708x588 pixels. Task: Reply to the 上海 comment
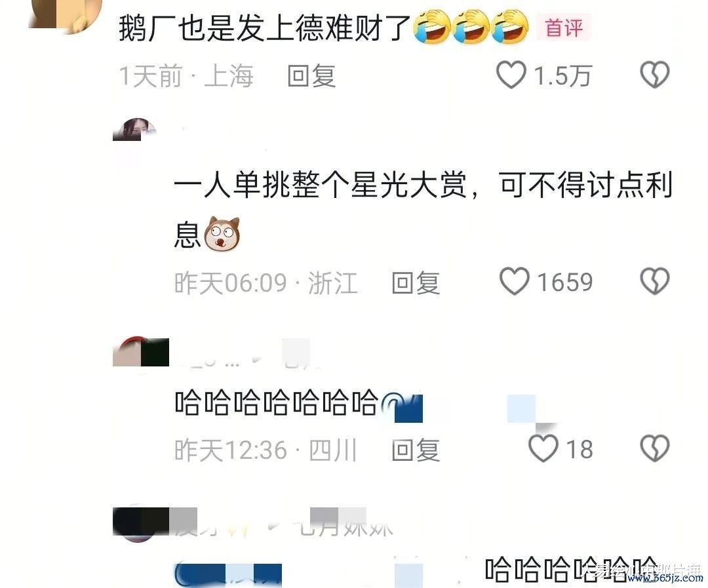tap(311, 75)
